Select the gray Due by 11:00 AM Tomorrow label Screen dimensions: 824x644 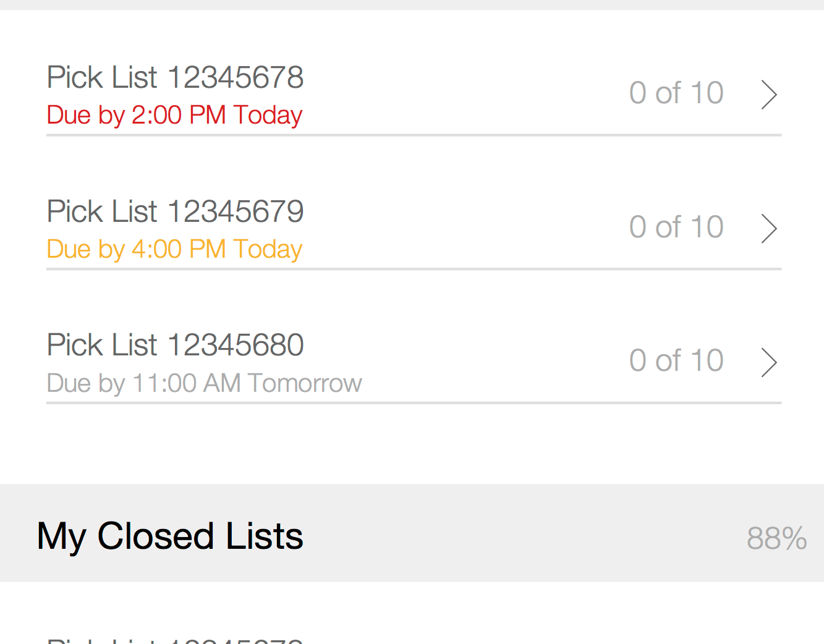(x=204, y=383)
